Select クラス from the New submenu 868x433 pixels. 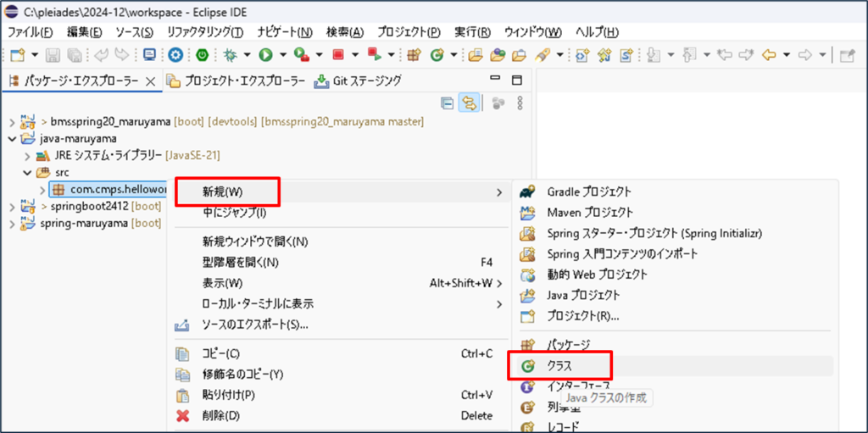[x=559, y=365]
